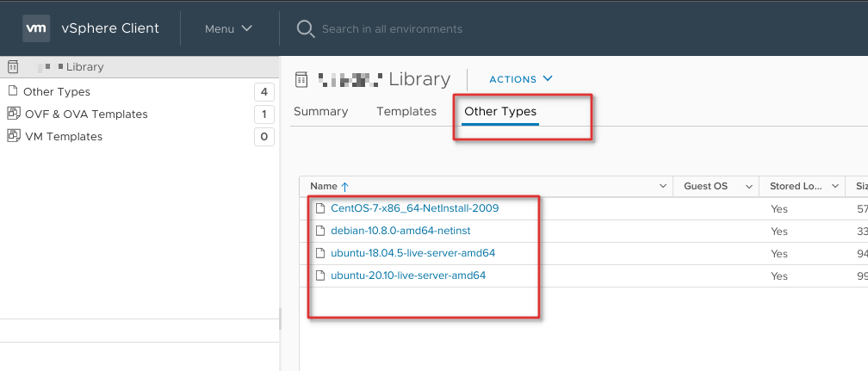Click the Other Types file icon in sidebar

click(x=13, y=91)
